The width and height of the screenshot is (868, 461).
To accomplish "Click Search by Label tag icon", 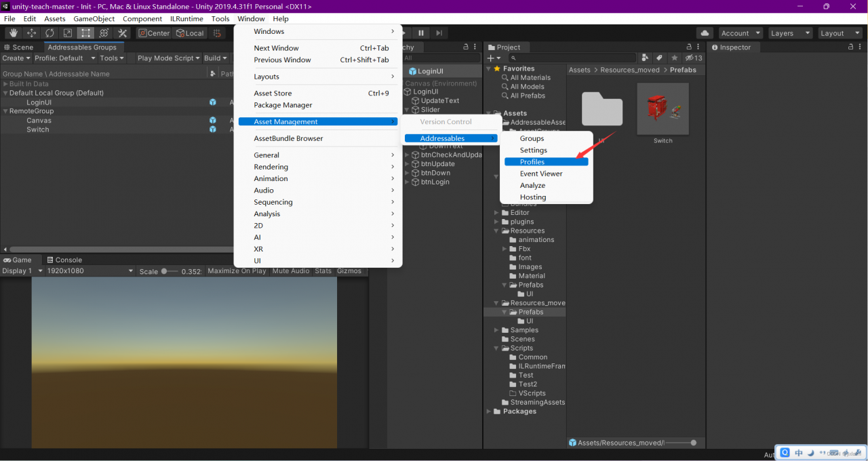I will click(x=660, y=58).
